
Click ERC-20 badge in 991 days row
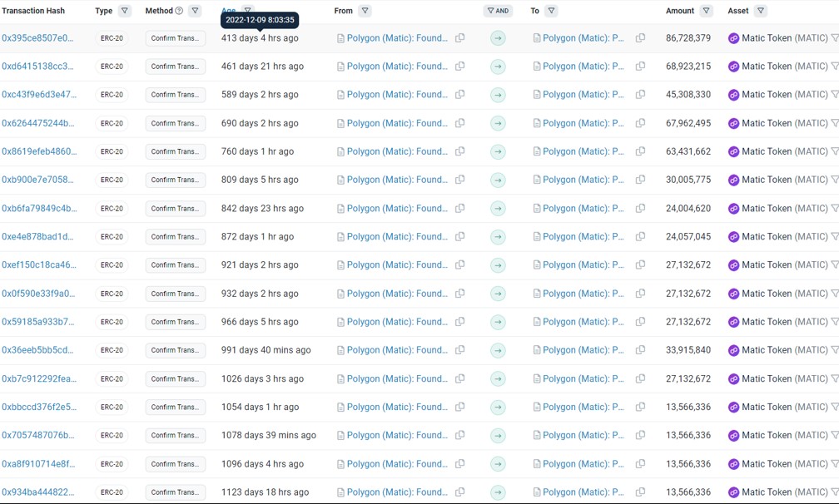point(112,350)
